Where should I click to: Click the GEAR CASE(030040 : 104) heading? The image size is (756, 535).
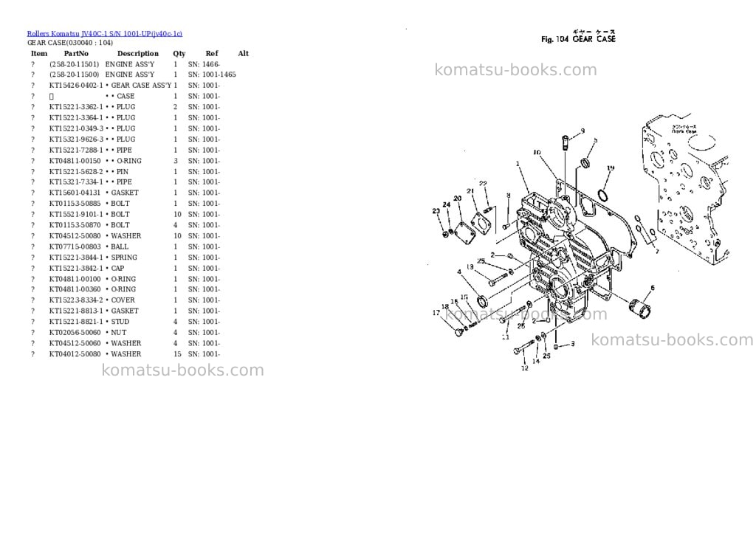tap(70, 42)
